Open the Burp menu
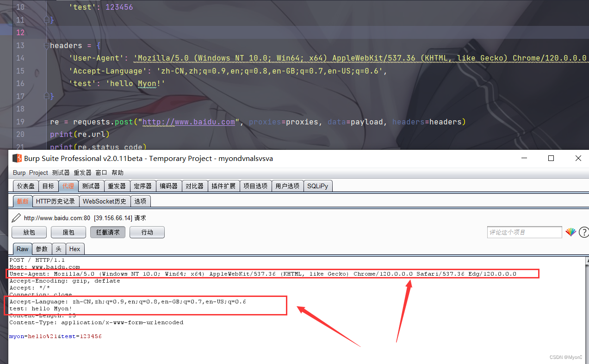Image resolution: width=589 pixels, height=364 pixels. point(19,173)
